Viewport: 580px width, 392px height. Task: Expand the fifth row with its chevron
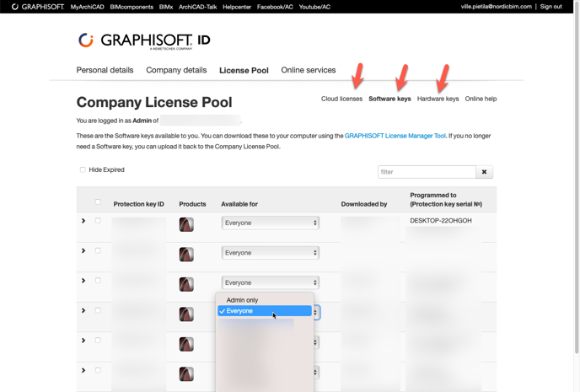pos(83,341)
